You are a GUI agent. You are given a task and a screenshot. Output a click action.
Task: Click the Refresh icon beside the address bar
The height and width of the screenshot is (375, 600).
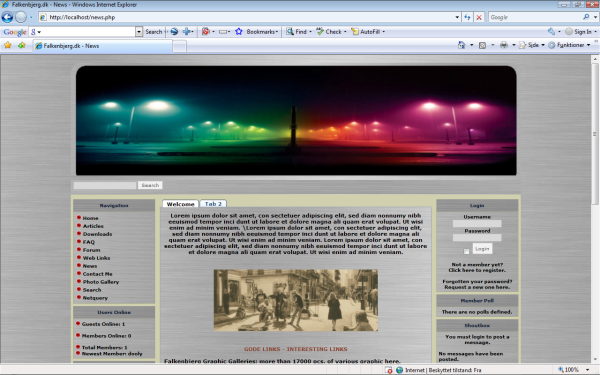click(467, 17)
